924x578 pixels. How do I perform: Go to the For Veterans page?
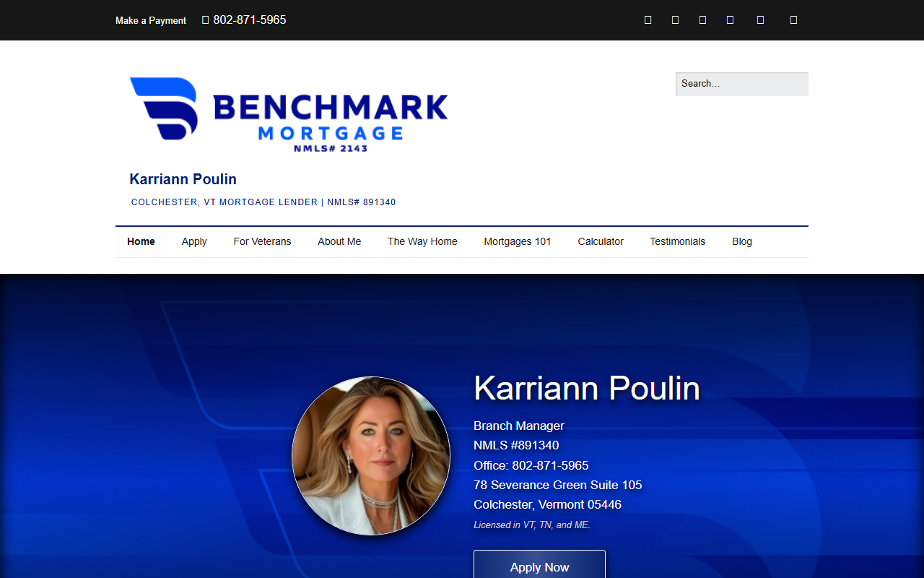point(262,241)
